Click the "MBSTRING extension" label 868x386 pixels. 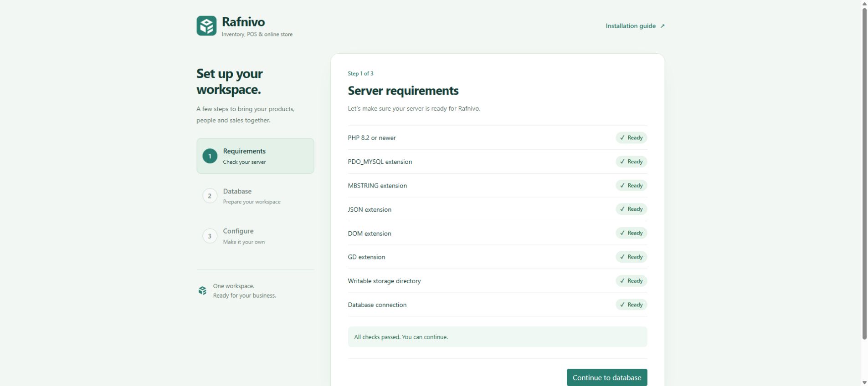(377, 186)
